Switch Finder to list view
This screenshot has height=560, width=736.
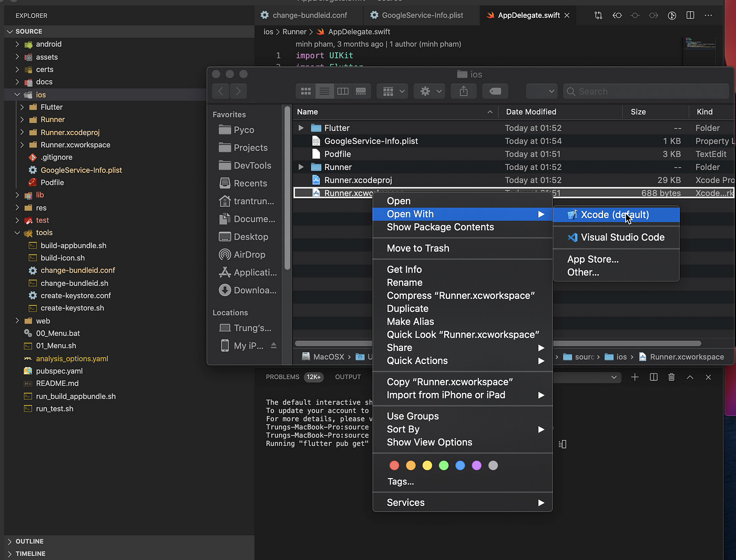(x=324, y=91)
